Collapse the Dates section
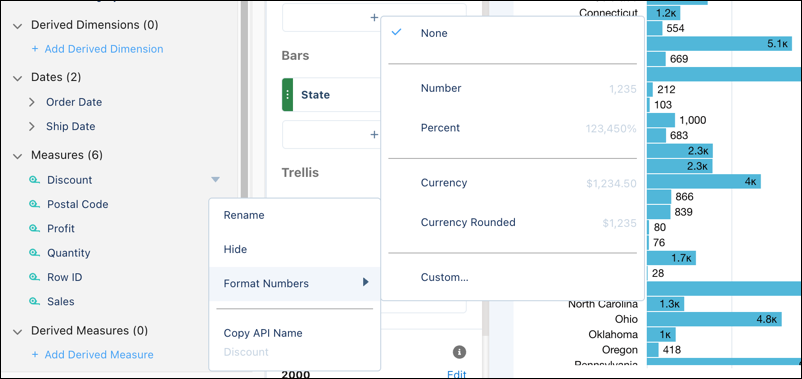 point(18,78)
